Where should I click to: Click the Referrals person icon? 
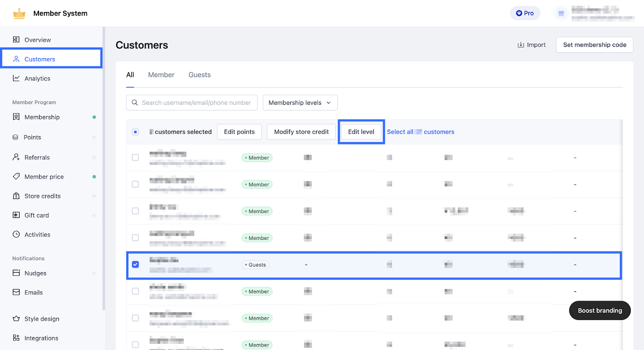16,157
